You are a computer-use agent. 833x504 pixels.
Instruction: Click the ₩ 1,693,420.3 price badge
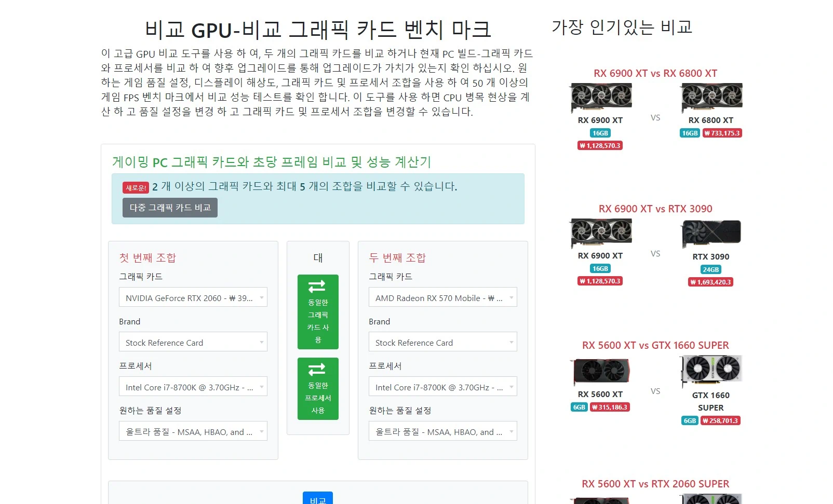pyautogui.click(x=711, y=282)
